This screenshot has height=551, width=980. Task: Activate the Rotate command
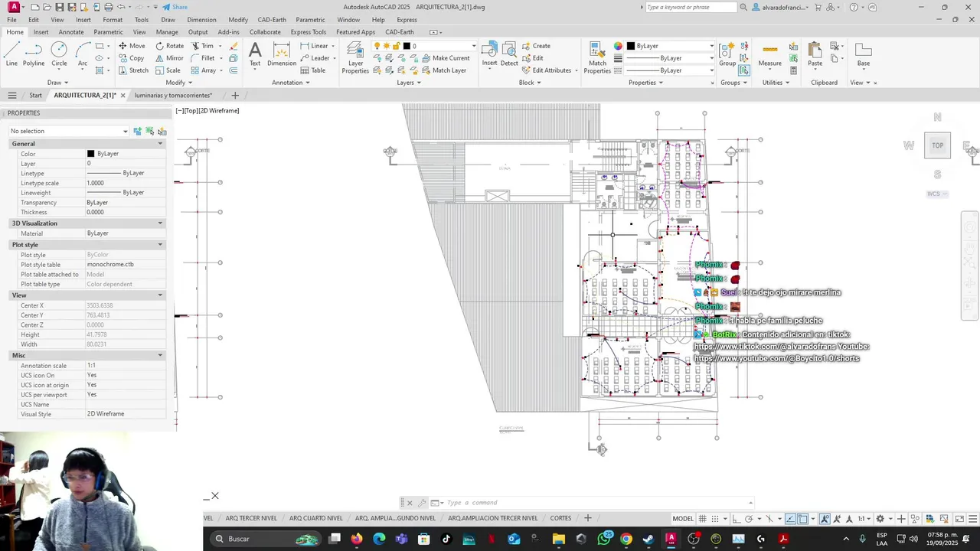point(169,46)
